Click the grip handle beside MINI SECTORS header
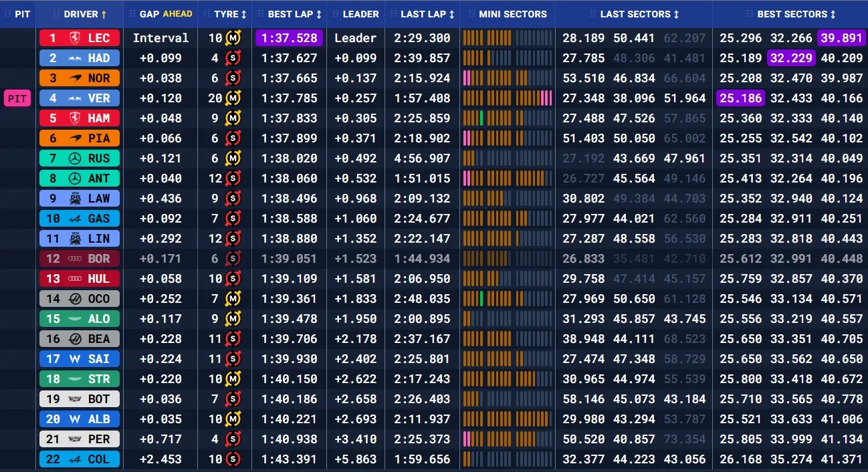 pyautogui.click(x=471, y=14)
